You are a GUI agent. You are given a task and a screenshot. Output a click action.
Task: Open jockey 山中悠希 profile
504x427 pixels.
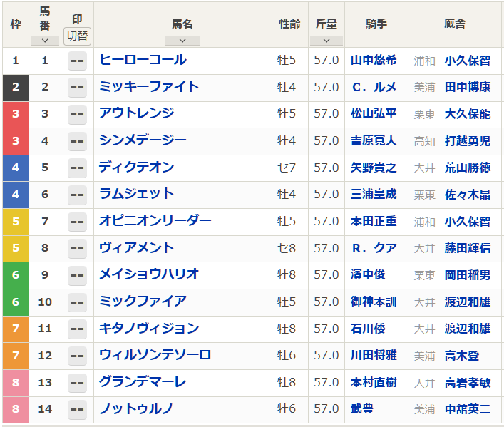tap(374, 60)
